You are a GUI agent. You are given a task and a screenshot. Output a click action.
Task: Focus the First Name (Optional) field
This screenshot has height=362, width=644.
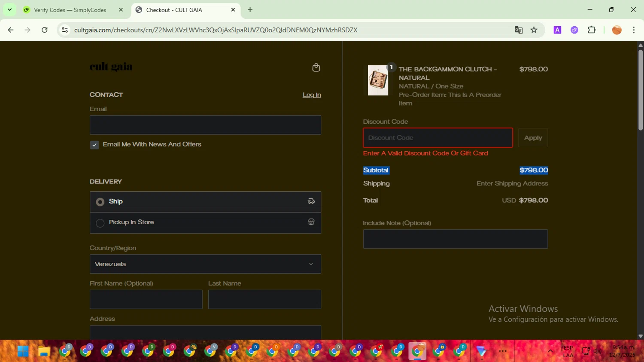coord(146,299)
